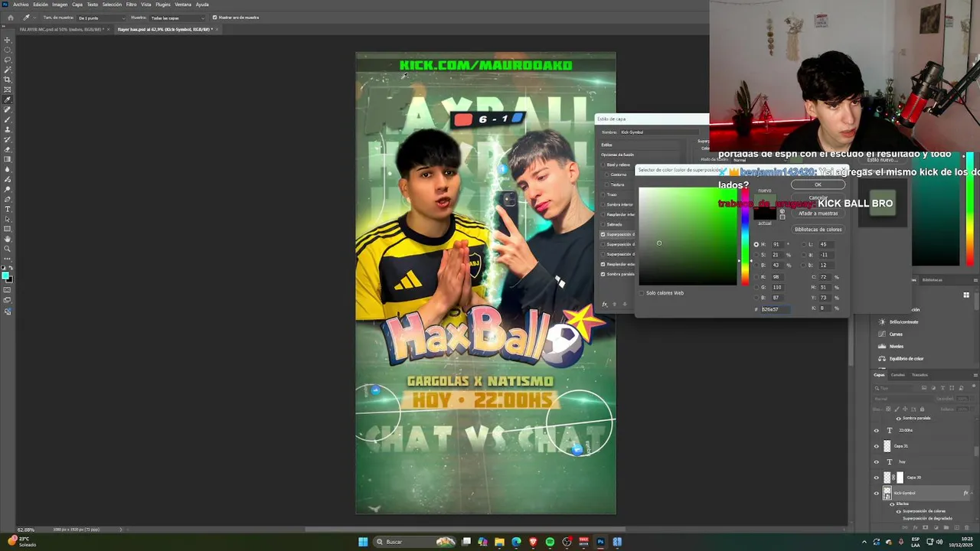Click the Bibliotecas de colores button
Screen dimensions: 980x551
[x=818, y=230]
